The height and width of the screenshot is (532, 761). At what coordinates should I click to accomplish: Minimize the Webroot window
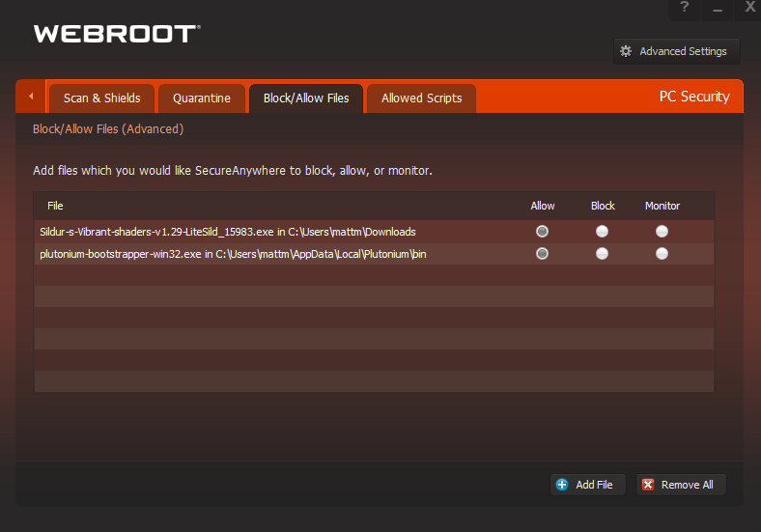pos(718,9)
